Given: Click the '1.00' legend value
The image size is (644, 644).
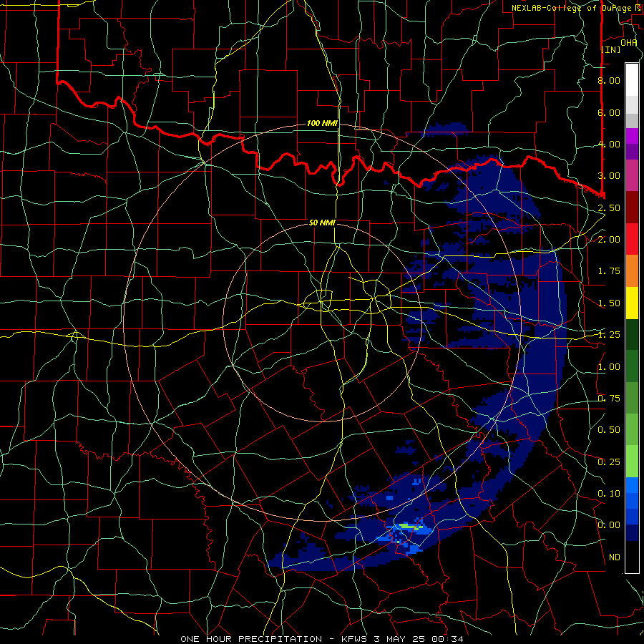Looking at the screenshot, I should tap(609, 367).
